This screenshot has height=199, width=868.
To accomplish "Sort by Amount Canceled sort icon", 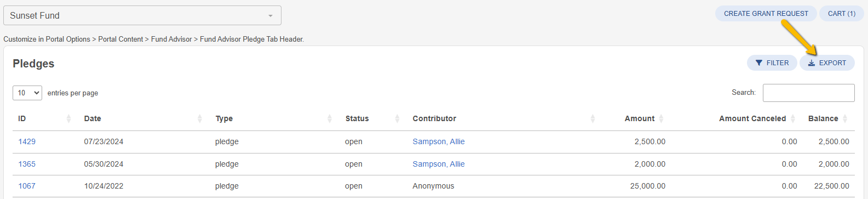I will coord(792,118).
